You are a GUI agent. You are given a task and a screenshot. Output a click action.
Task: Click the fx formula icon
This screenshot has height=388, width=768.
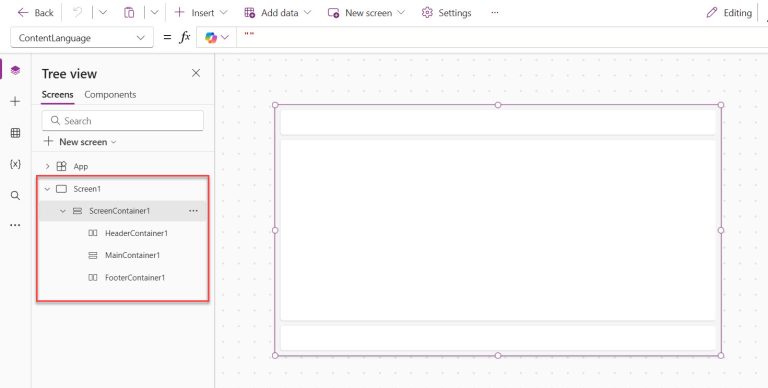pyautogui.click(x=185, y=37)
